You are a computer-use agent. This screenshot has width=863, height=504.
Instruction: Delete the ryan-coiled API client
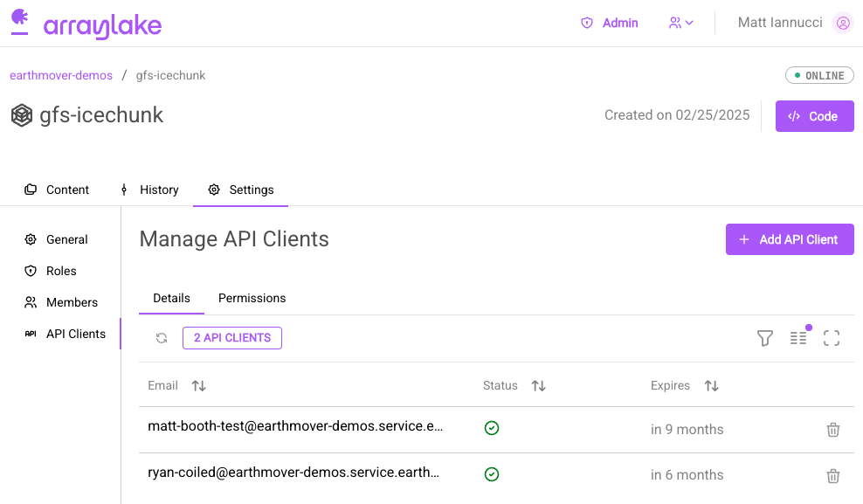(833, 476)
